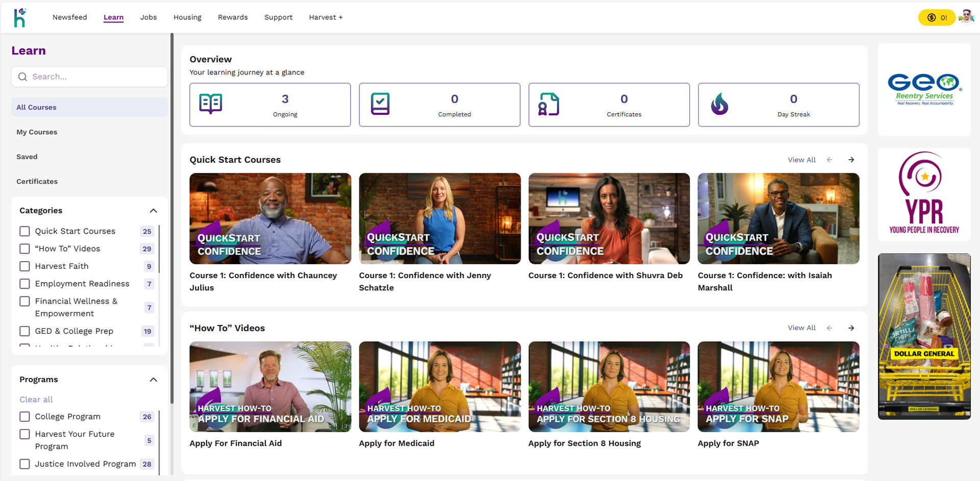Click View All for Quick Start Courses
Screen dimensions: 980x481
[801, 160]
